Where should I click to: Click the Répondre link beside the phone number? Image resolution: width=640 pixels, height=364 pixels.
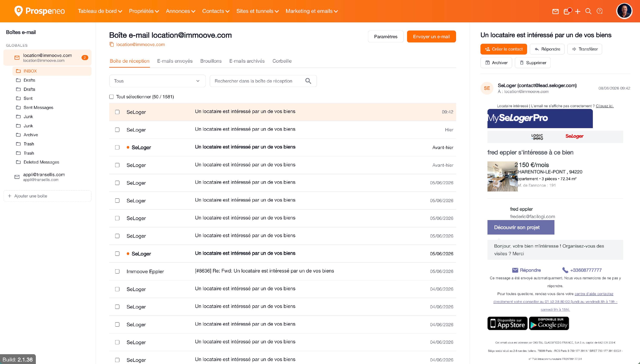pyautogui.click(x=526, y=270)
